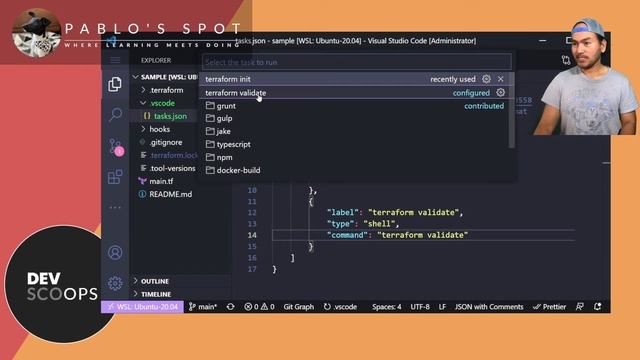
Task: Open Source Control view with badge
Action: [x=116, y=146]
